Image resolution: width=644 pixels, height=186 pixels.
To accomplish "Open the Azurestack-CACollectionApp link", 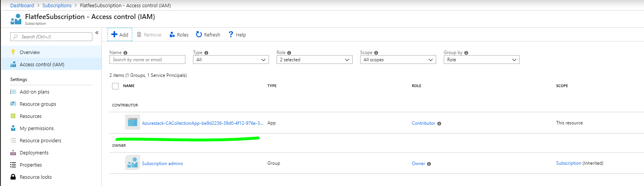I will click(203, 123).
